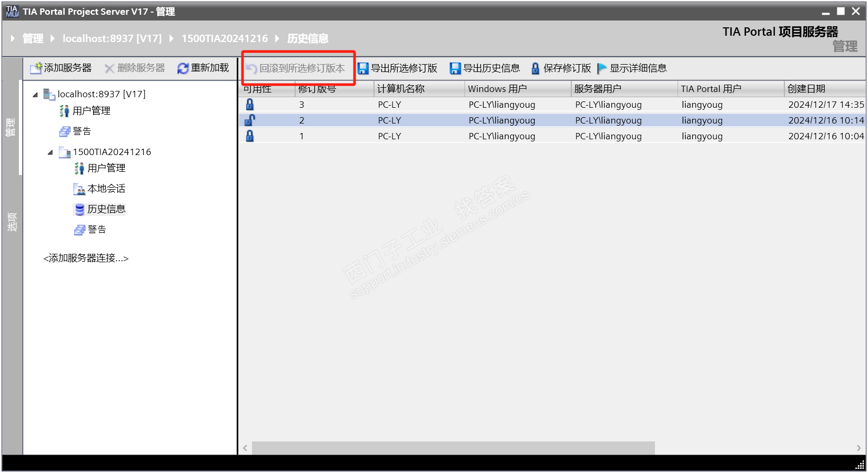Click the add server star icon

pyautogui.click(x=36, y=68)
